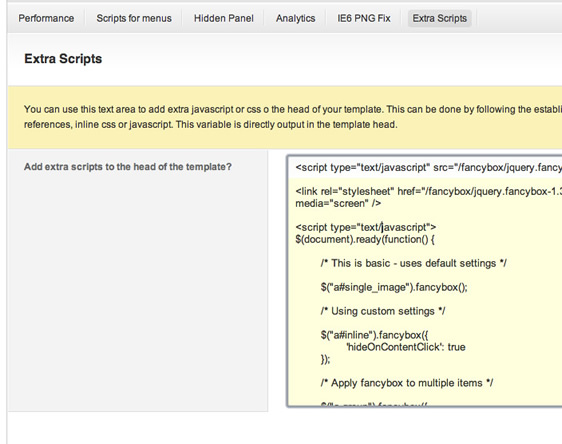Click the line '$("a#single_image").fancybox();'
The width and height of the screenshot is (562, 444).
(x=394, y=287)
